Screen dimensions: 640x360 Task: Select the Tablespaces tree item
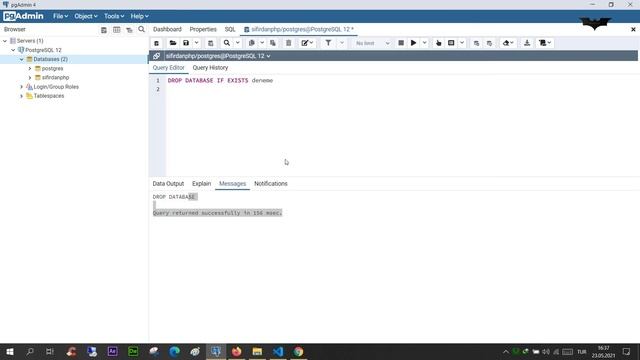[49, 96]
